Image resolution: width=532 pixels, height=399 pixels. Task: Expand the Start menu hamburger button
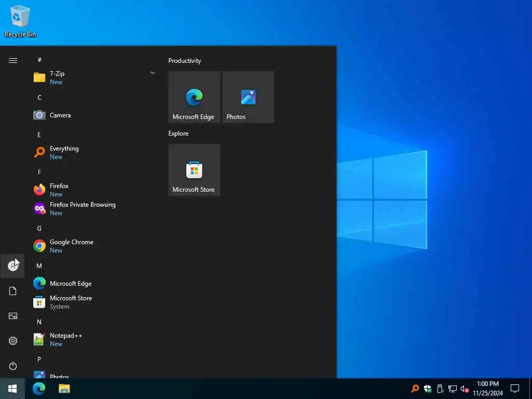tap(13, 60)
